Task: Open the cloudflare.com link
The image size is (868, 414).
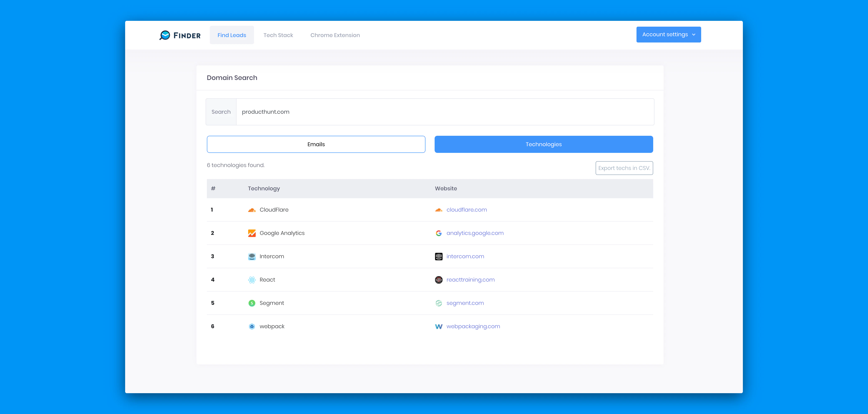Action: pos(466,210)
